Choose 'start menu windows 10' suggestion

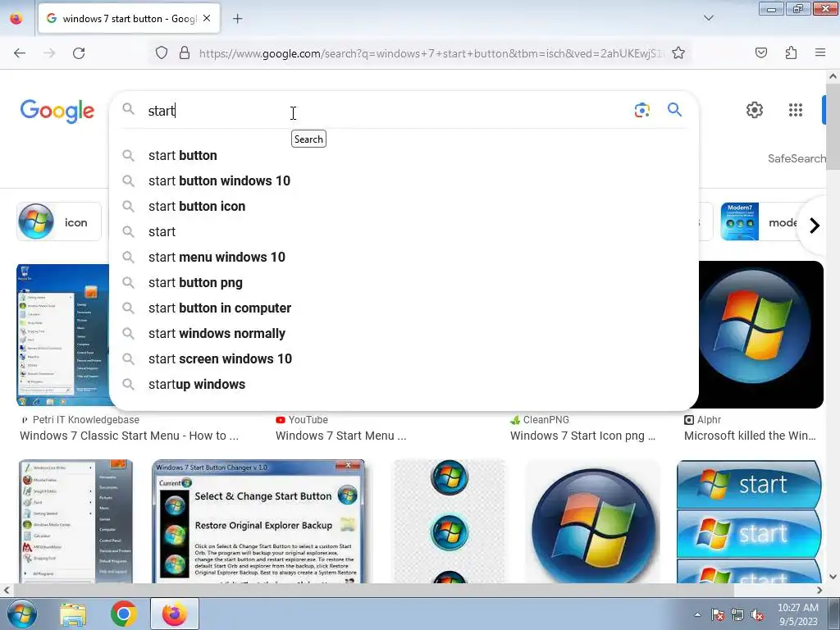pyautogui.click(x=404, y=257)
